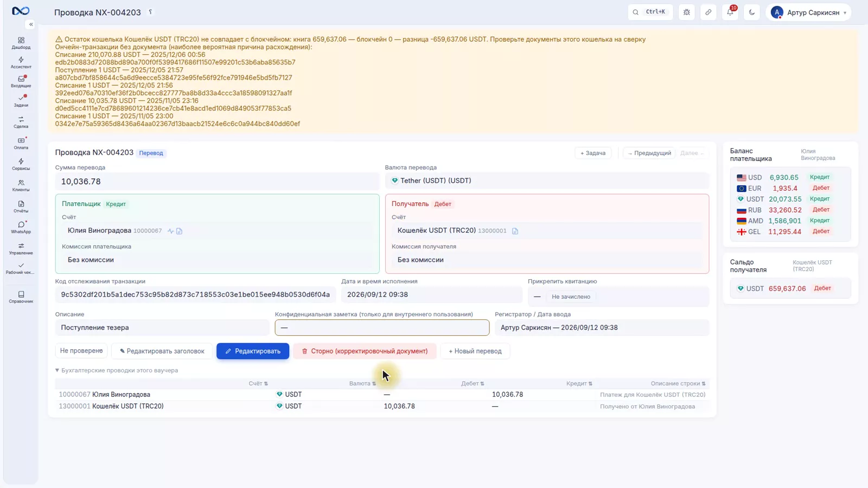Open the Ассистент sidebar item
Image resolution: width=868 pixels, height=488 pixels.
coord(21,62)
